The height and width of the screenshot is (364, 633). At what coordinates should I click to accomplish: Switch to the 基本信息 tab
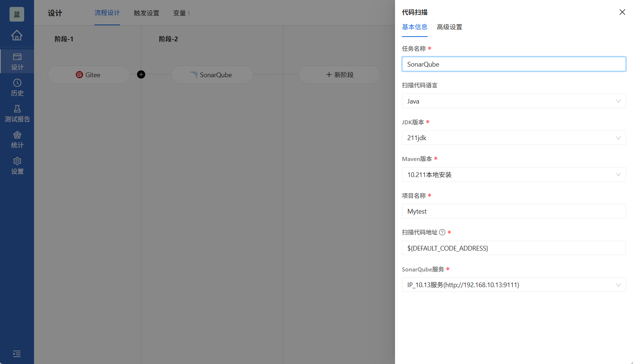(x=414, y=27)
